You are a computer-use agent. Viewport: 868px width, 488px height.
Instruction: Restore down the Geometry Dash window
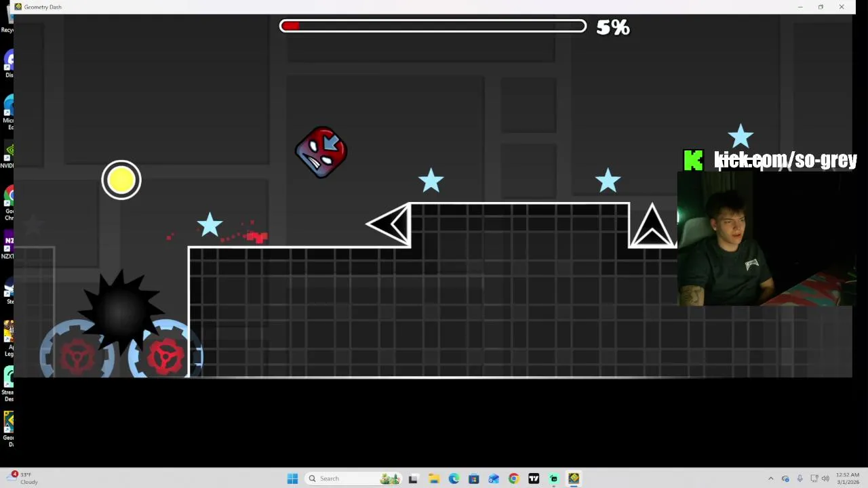click(821, 7)
